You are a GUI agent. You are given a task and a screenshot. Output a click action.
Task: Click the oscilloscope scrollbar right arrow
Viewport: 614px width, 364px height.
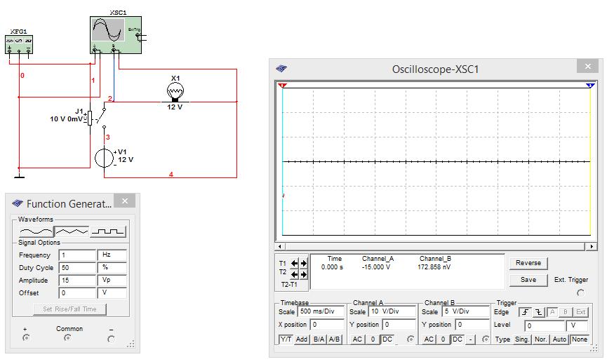pos(592,247)
